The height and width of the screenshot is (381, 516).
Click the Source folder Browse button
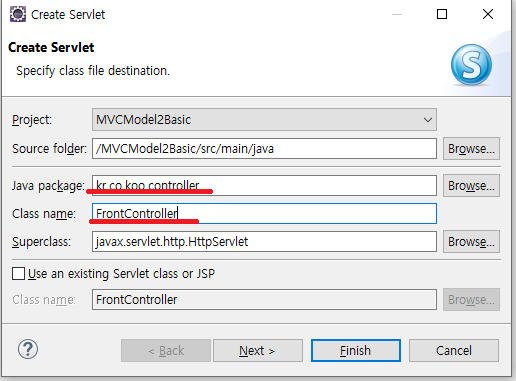coord(471,149)
